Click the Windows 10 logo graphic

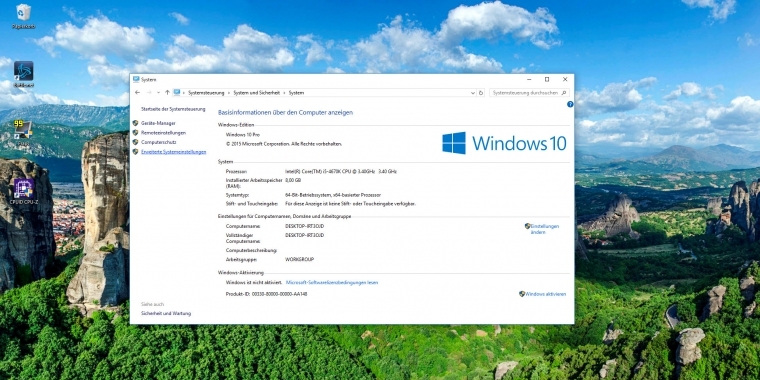point(504,143)
